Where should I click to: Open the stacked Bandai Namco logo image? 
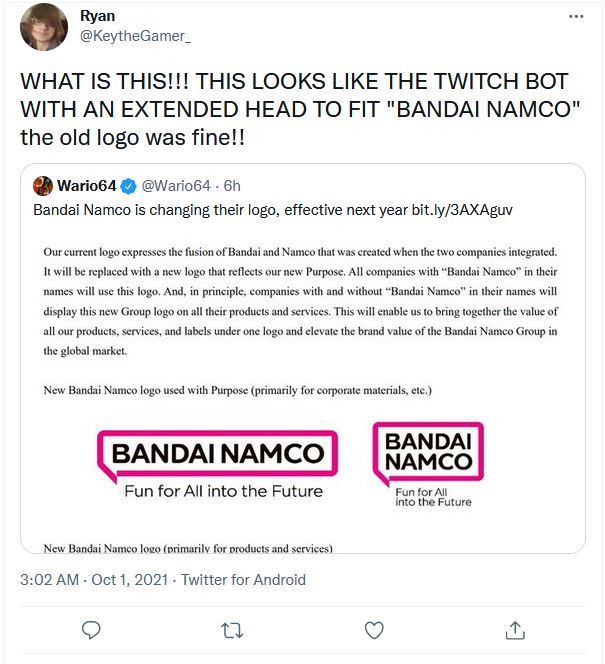click(x=426, y=464)
